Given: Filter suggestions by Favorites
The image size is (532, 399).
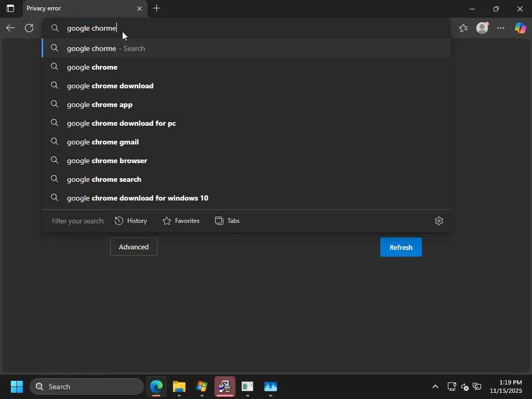Looking at the screenshot, I should point(181,221).
